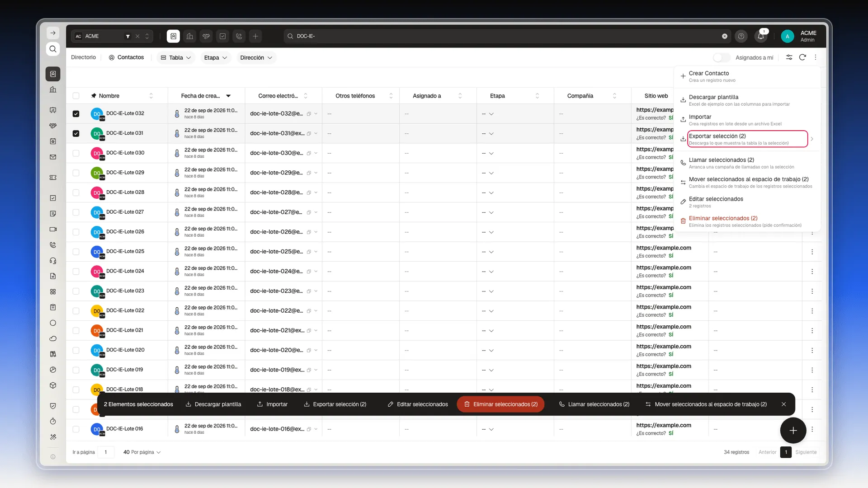Expand the sidebar with arrow icon
Screen dimensions: 868x488
[x=53, y=33]
